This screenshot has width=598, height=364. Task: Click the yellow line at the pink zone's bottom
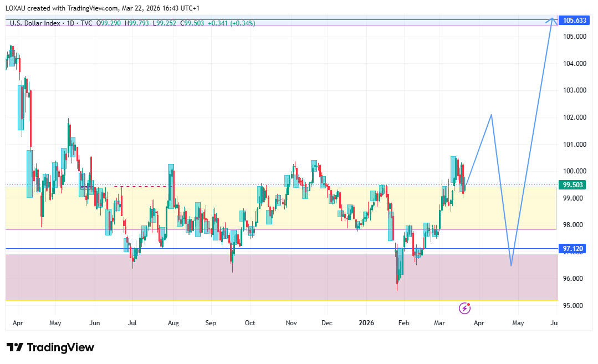(277, 301)
